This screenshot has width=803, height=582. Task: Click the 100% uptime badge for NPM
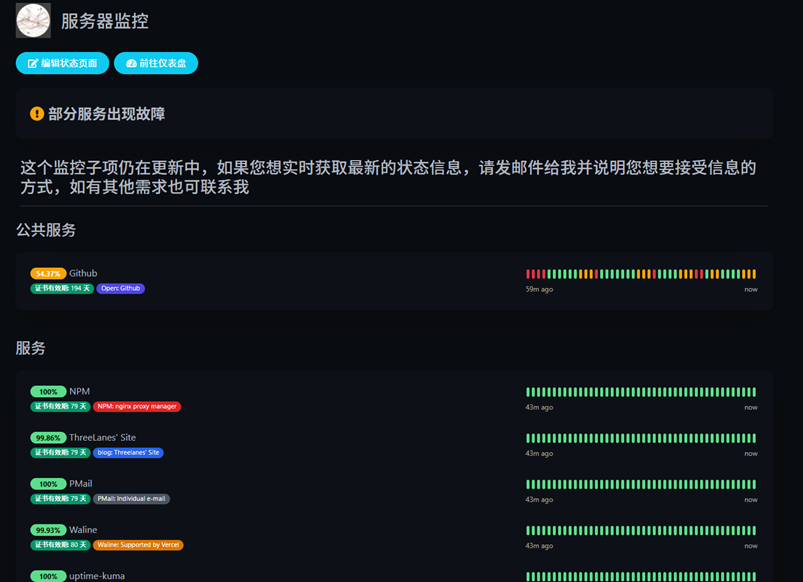[48, 392]
